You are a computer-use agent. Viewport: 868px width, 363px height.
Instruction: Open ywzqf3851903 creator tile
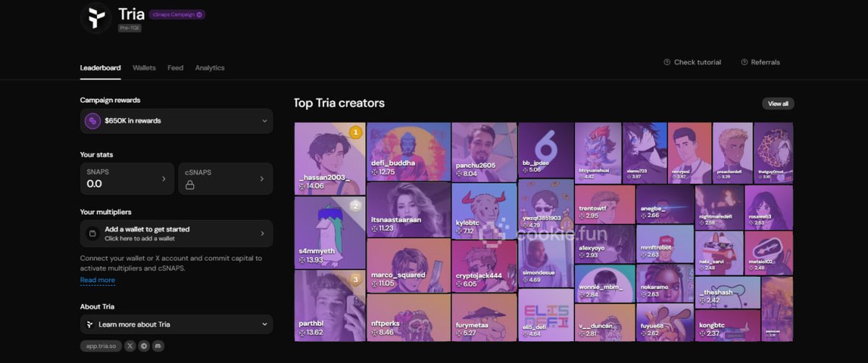click(x=546, y=205)
